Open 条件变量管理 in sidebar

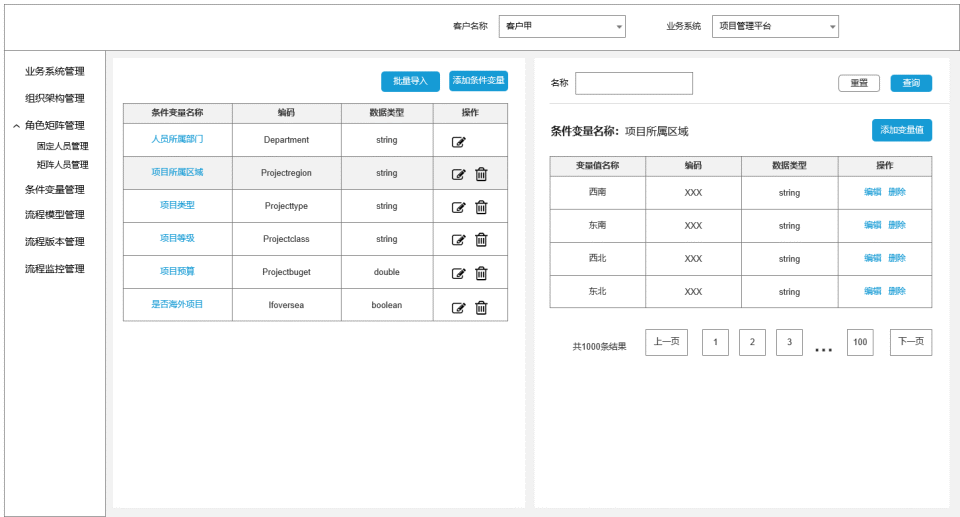pyautogui.click(x=54, y=190)
